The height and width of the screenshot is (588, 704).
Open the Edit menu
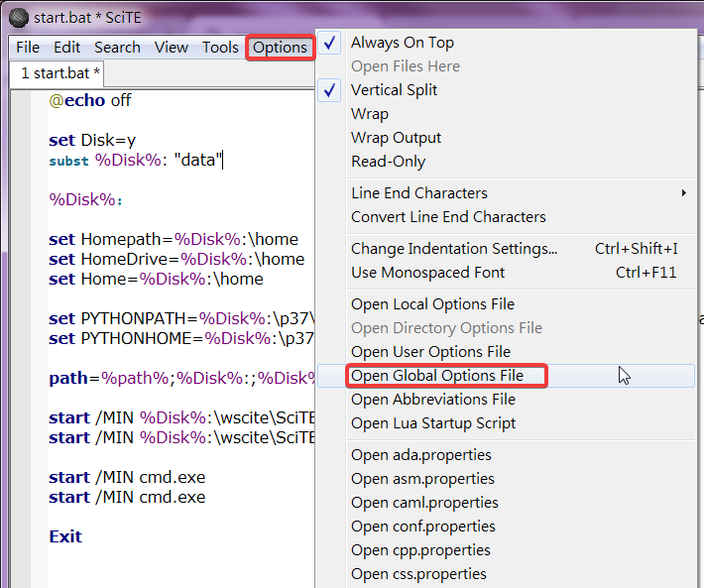[x=67, y=48]
